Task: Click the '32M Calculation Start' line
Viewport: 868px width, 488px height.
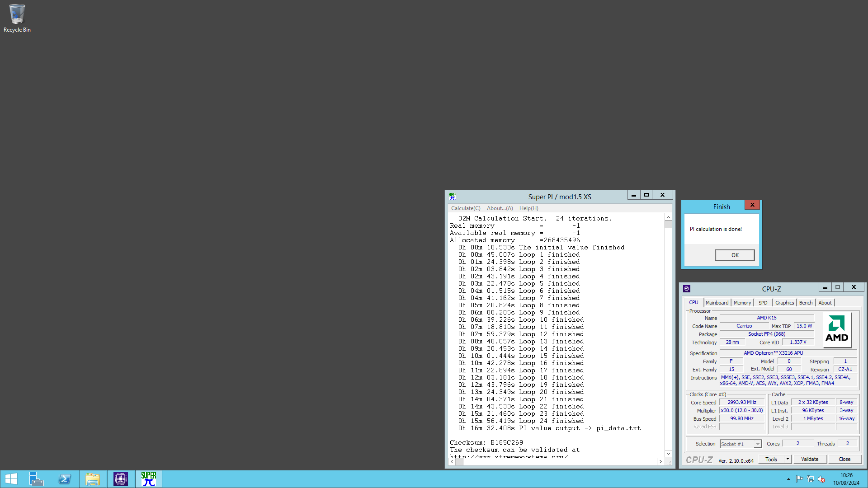Action: [535, 218]
